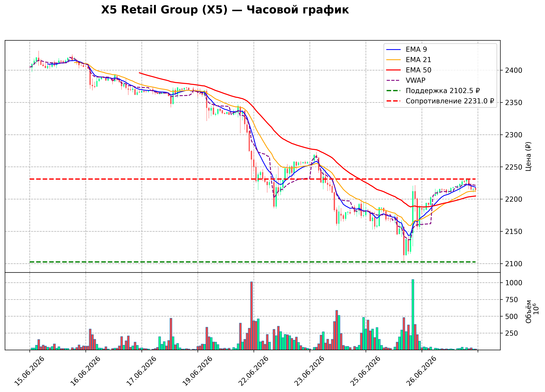Screen dimensions: 545x392
Task: Select the EMA 21 legend entry
Action: coord(409,60)
